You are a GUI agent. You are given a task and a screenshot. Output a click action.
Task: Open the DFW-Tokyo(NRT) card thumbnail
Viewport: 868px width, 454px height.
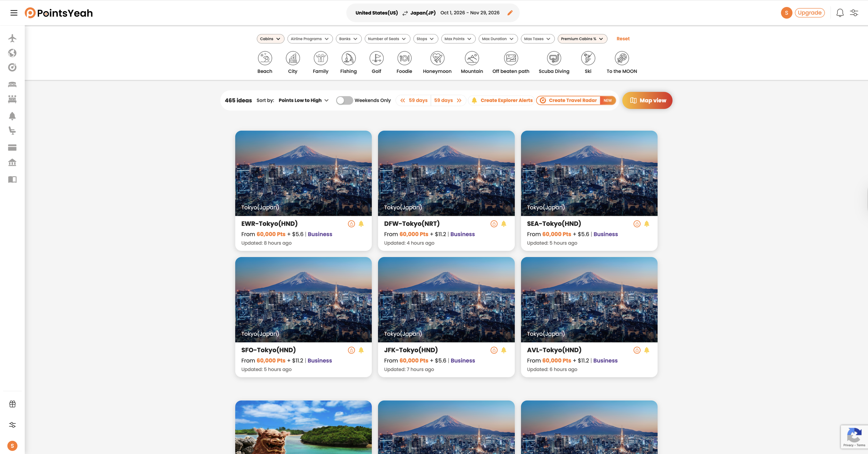point(446,173)
